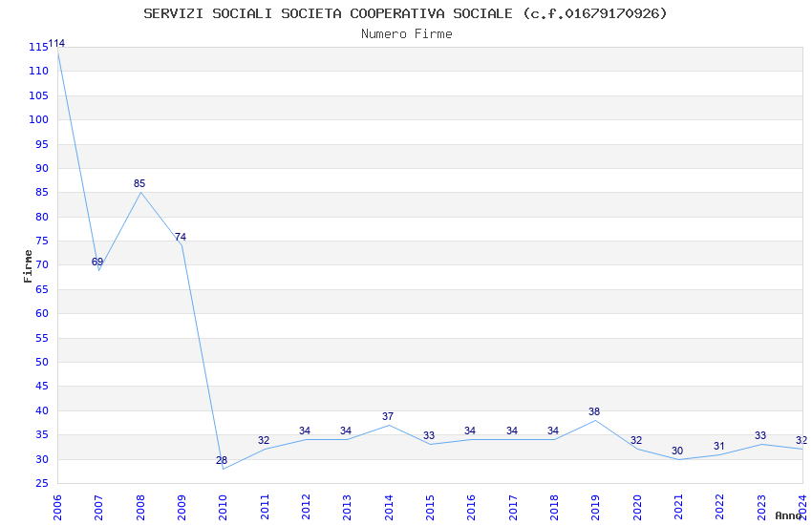Click the data label 33 above 2023
The image size is (812, 525).
[x=760, y=435]
